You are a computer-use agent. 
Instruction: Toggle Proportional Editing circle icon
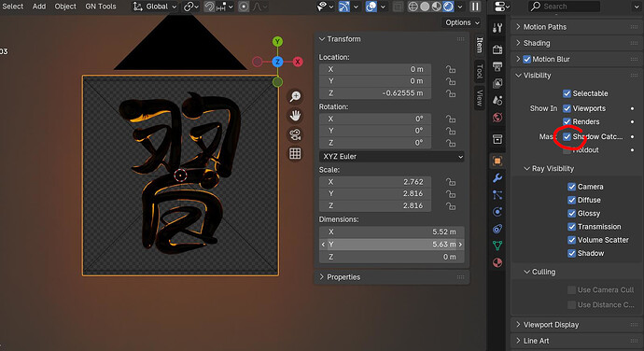pyautogui.click(x=244, y=7)
